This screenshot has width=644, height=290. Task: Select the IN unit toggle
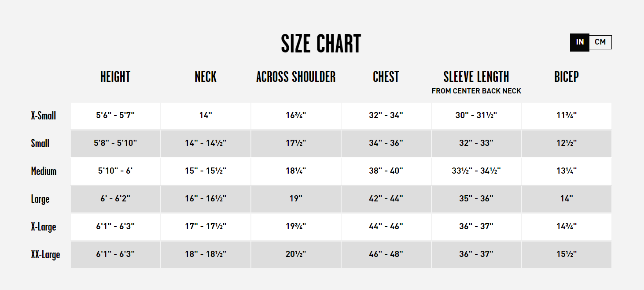[x=580, y=42]
